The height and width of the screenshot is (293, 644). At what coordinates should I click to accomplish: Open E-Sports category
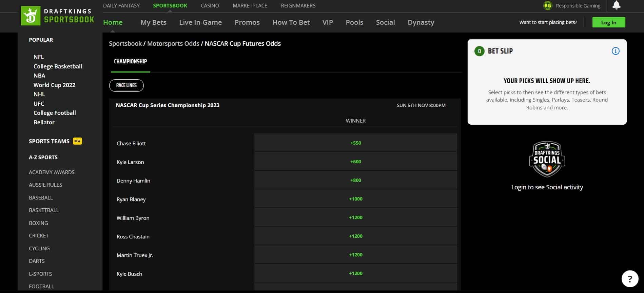(x=40, y=274)
